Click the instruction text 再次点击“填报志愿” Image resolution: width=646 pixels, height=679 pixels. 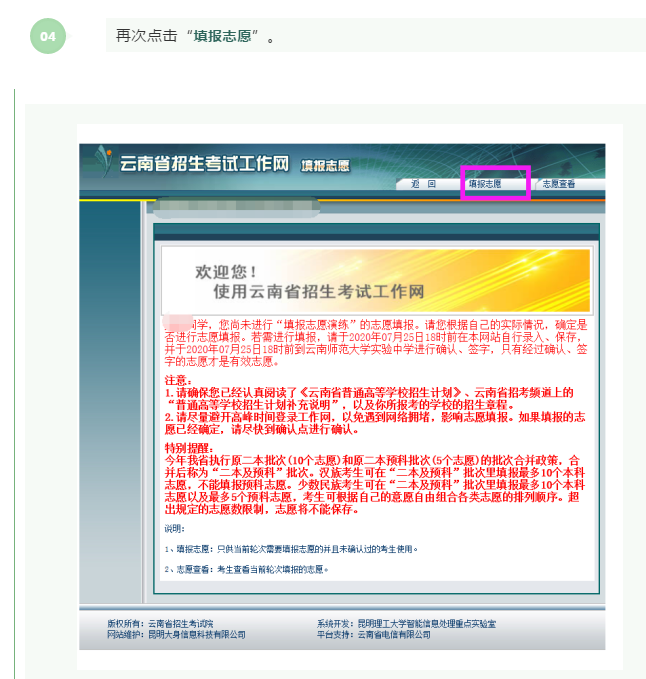pos(195,36)
